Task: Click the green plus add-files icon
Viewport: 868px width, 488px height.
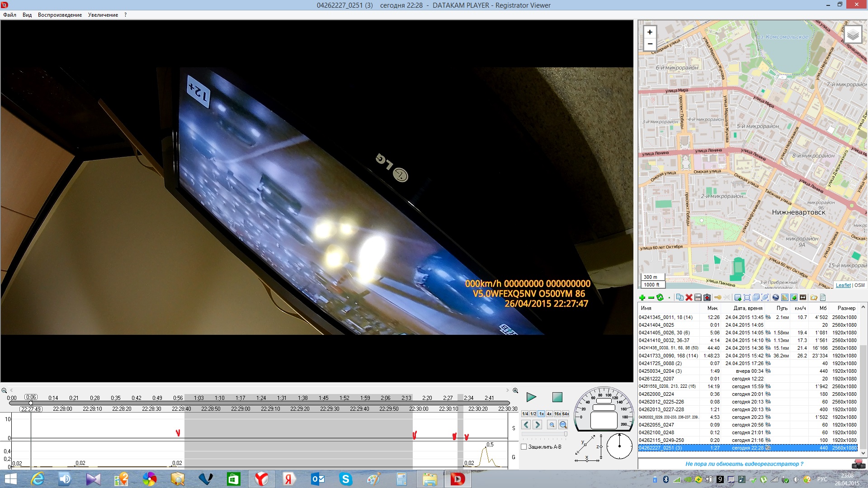Action: 642,297
